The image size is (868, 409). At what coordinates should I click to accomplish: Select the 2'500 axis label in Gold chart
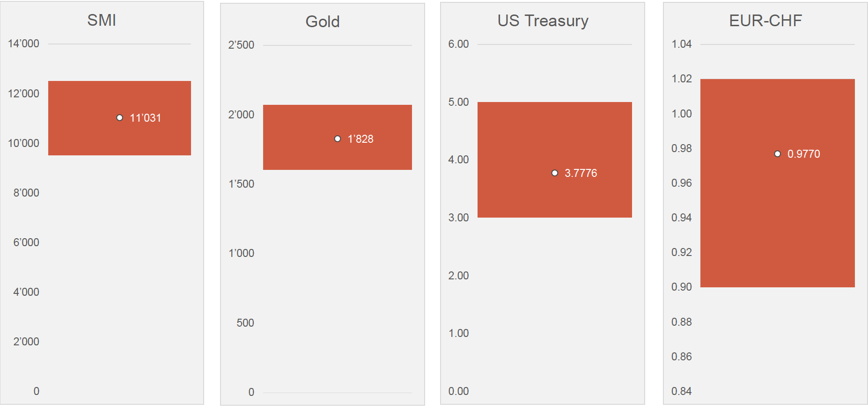[x=241, y=45]
